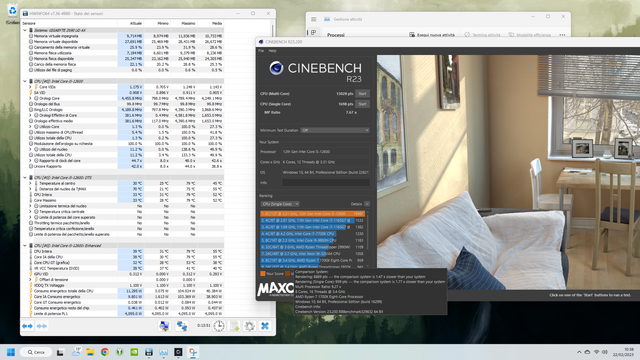640x360 pixels.
Task: Open HWiNFO remote monitor computer icon
Action: 164,326
